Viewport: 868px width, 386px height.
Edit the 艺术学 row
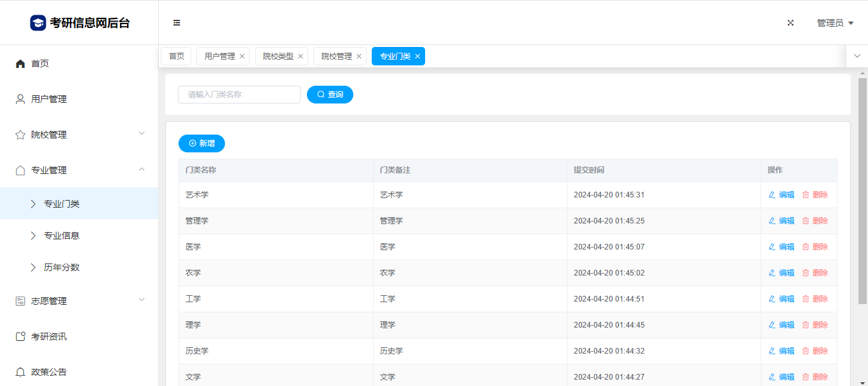click(x=782, y=195)
